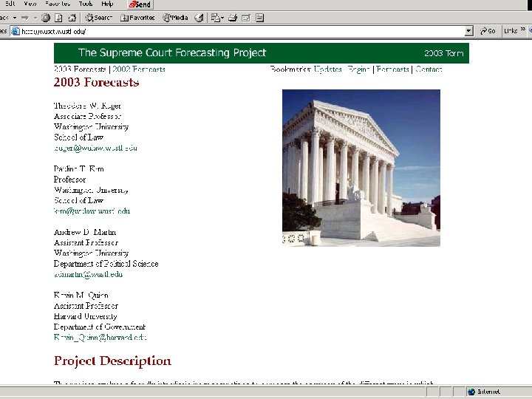
Task: Click the Department of Government text
Action: [100, 327]
